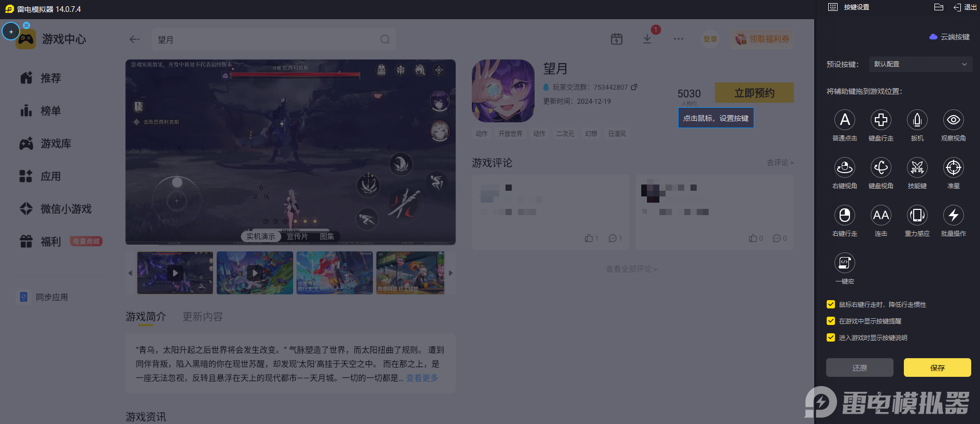This screenshot has width=980, height=424.
Task: Select the 准星 crosshair icon
Action: pyautogui.click(x=954, y=167)
